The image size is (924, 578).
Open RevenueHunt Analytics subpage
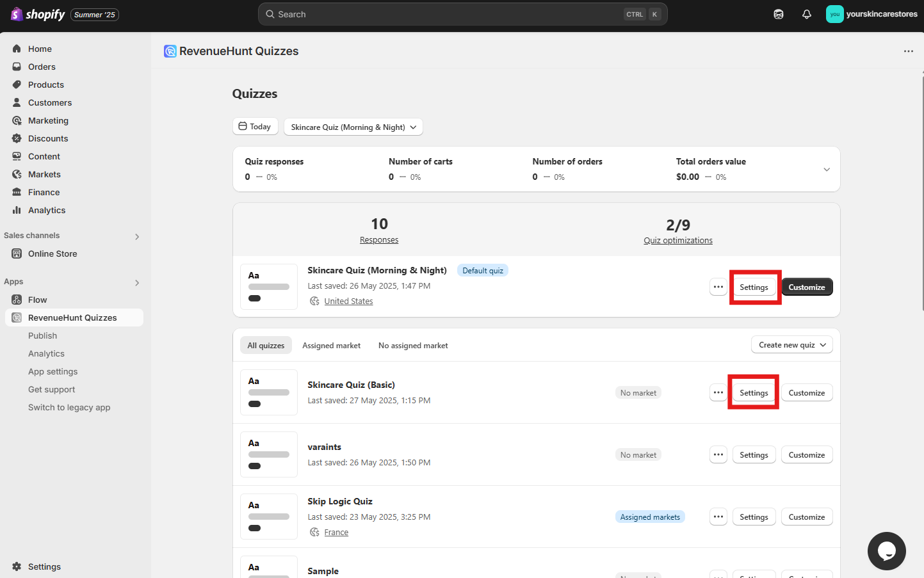[46, 353]
